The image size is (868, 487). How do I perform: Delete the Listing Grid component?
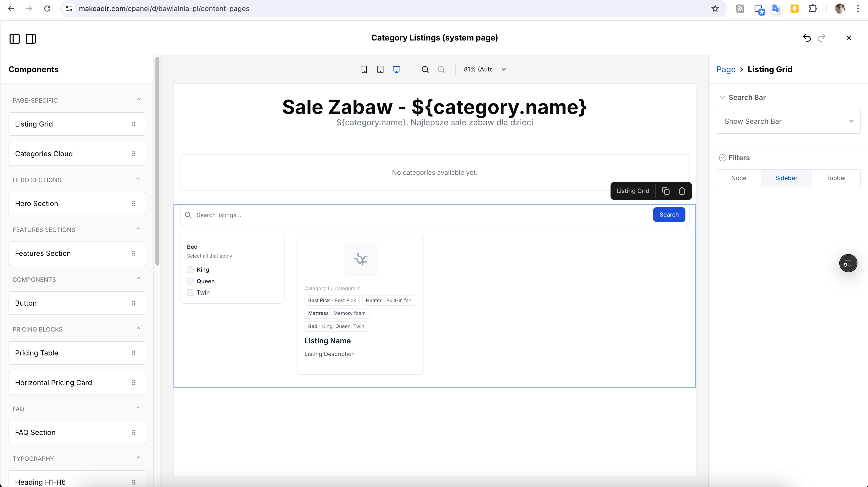[x=682, y=191]
